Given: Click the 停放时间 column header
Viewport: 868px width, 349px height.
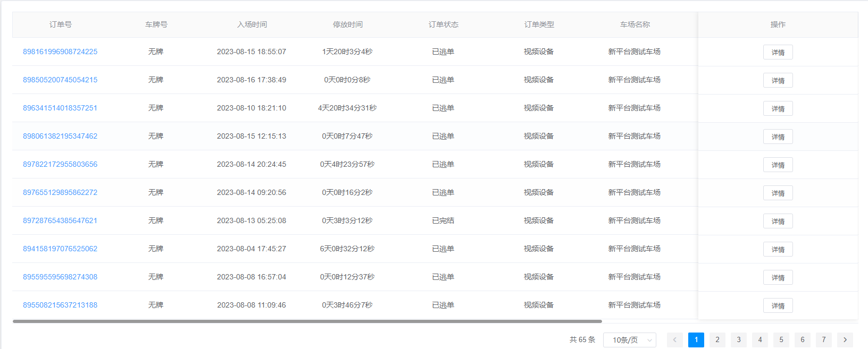Looking at the screenshot, I should click(347, 24).
